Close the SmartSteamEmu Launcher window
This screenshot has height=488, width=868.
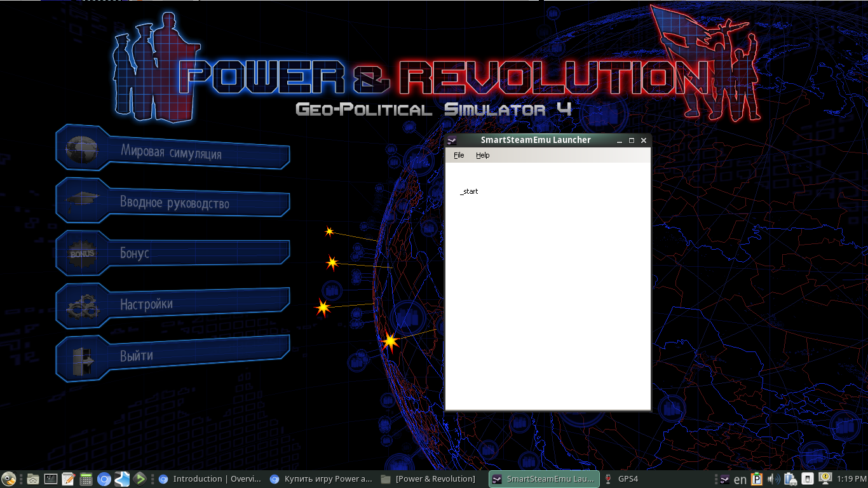[644, 140]
